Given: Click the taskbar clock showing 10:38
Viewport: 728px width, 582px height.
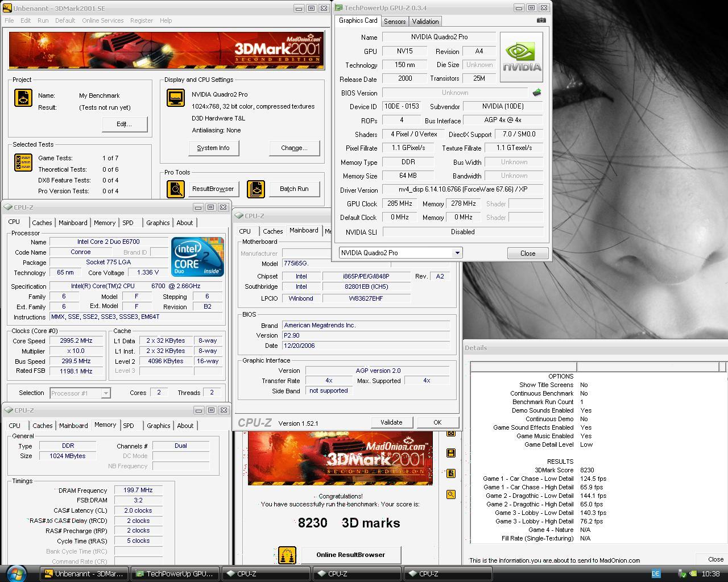Looking at the screenshot, I should click(710, 574).
